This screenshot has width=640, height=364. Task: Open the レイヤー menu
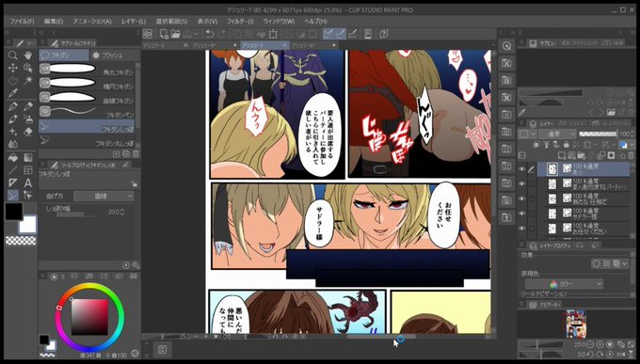coord(134,22)
